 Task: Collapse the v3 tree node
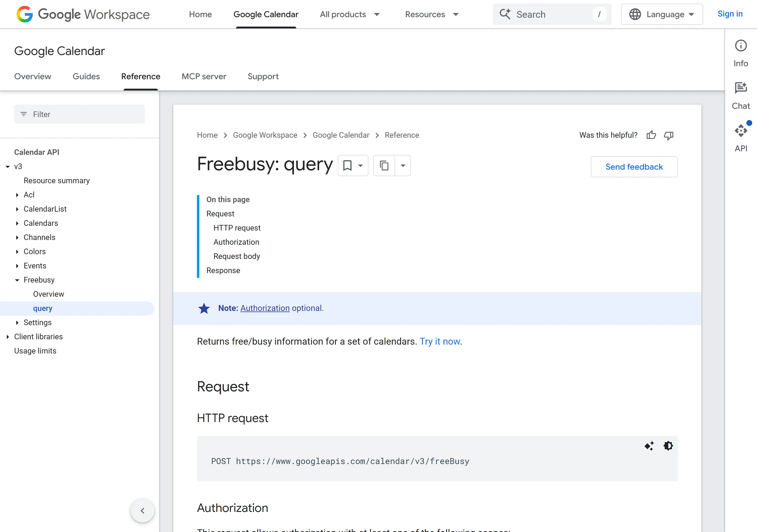[8, 166]
